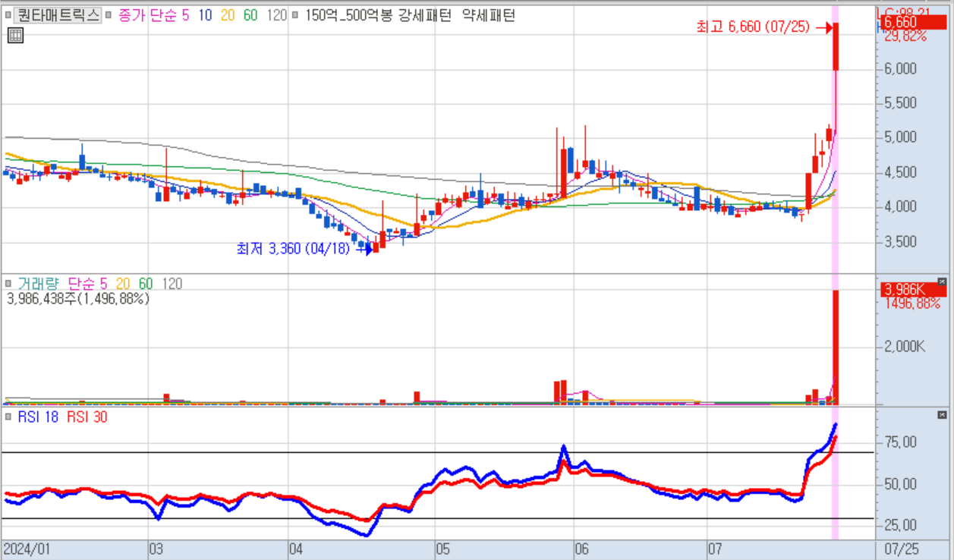Select the volume panel's green 60 label

146,284
